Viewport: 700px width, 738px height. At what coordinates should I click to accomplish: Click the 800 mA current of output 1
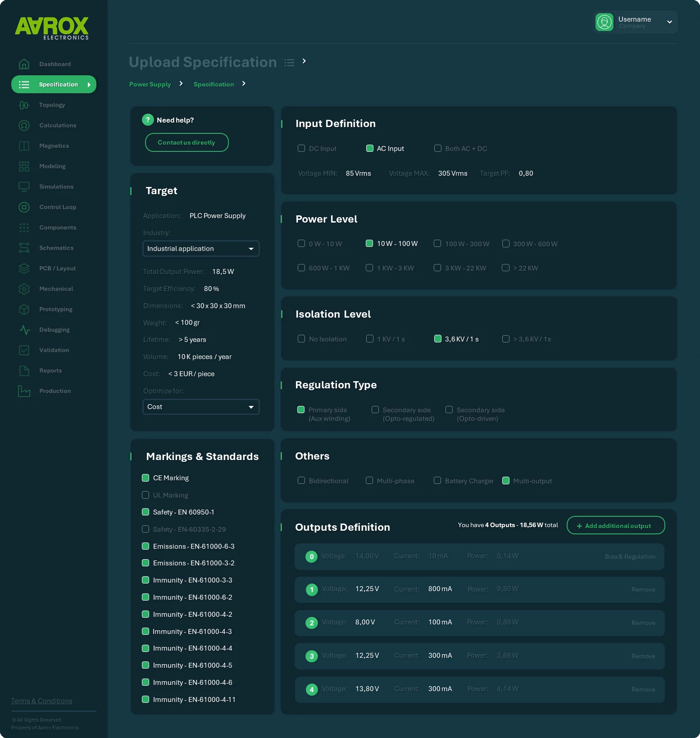[440, 589]
